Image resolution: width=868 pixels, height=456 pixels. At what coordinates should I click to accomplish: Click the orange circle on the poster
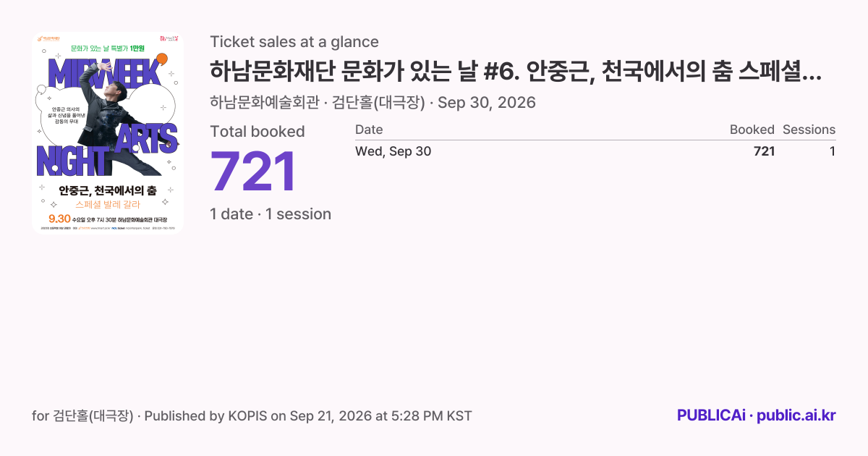tap(162, 59)
